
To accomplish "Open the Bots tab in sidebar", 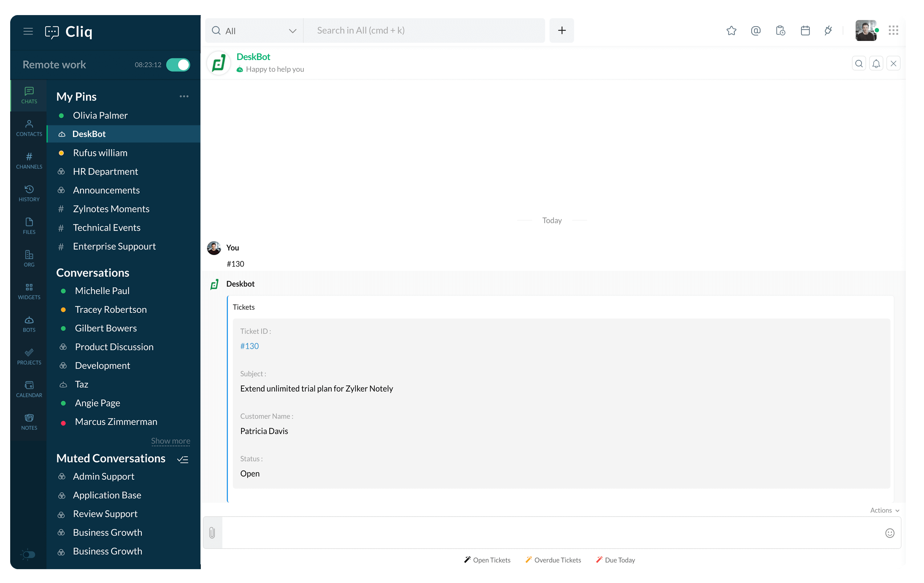I will pos(29,324).
